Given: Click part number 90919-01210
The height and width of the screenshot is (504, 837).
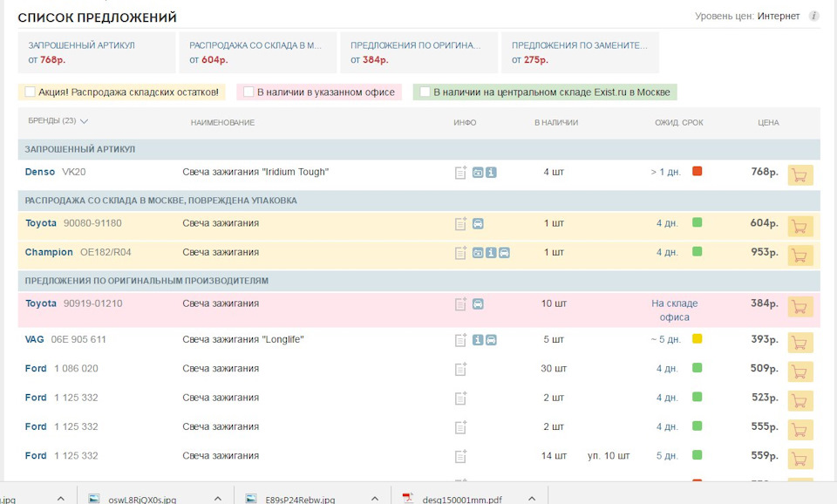Looking at the screenshot, I should 93,303.
